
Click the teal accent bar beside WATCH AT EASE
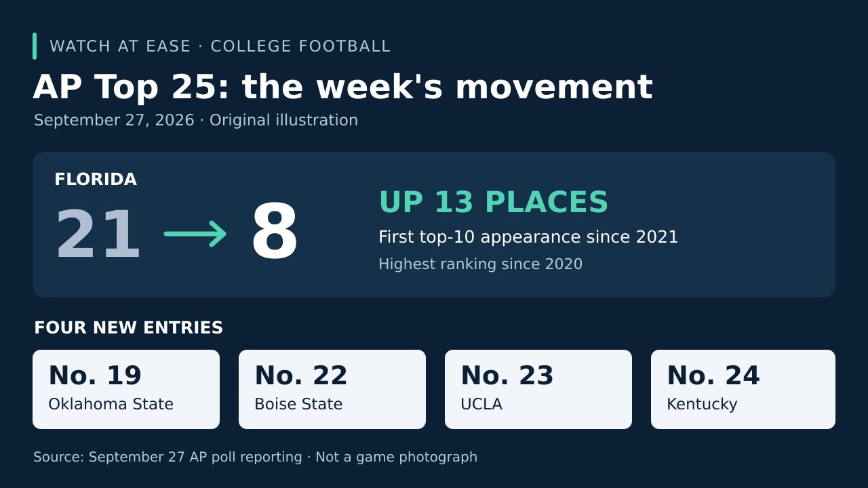tap(35, 46)
